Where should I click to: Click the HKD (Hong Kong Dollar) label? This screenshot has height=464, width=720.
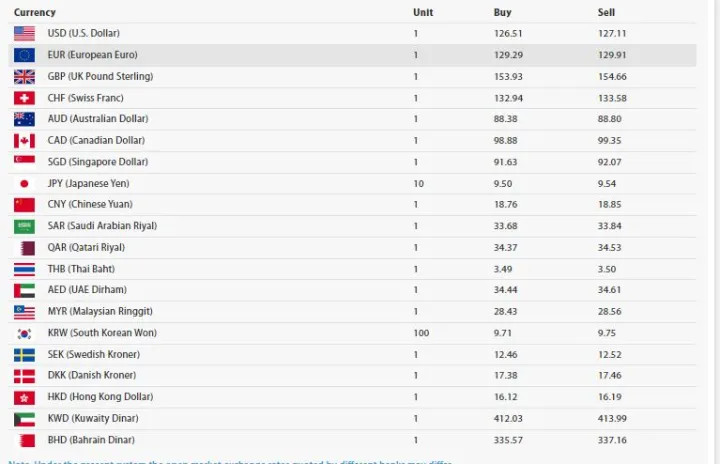tap(100, 396)
